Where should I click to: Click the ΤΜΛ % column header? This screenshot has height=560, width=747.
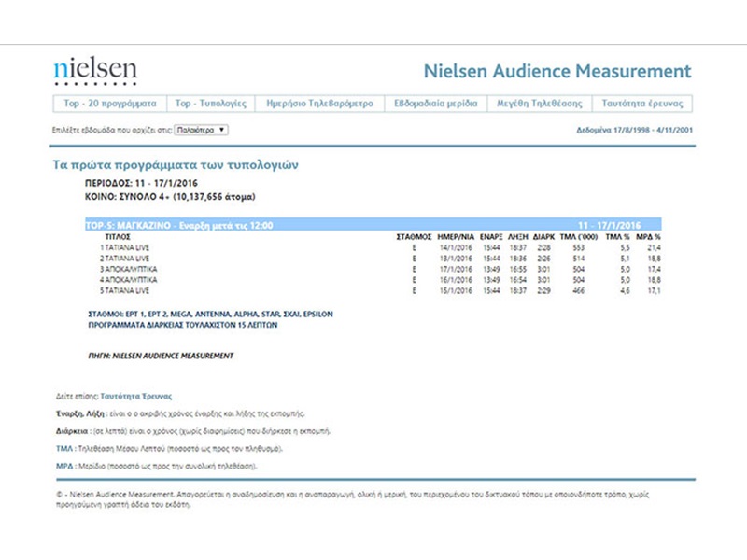[x=617, y=237]
